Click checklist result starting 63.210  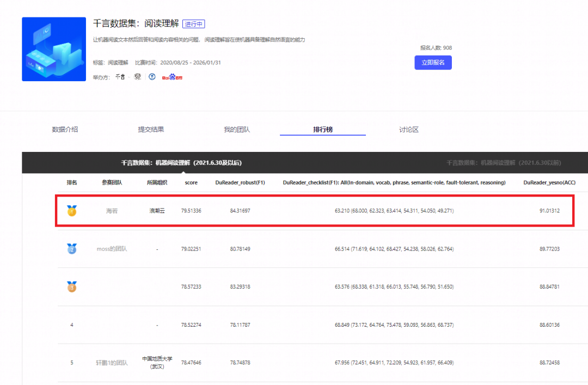coord(394,211)
